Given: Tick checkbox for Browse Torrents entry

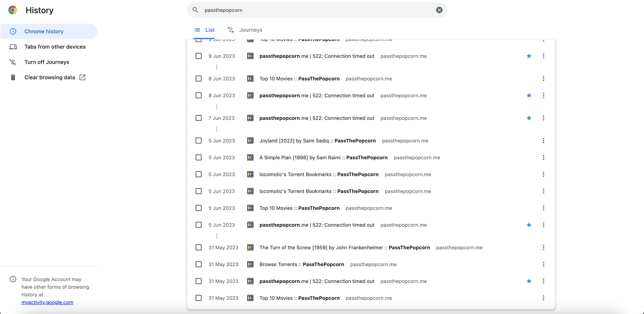Looking at the screenshot, I should (199, 264).
